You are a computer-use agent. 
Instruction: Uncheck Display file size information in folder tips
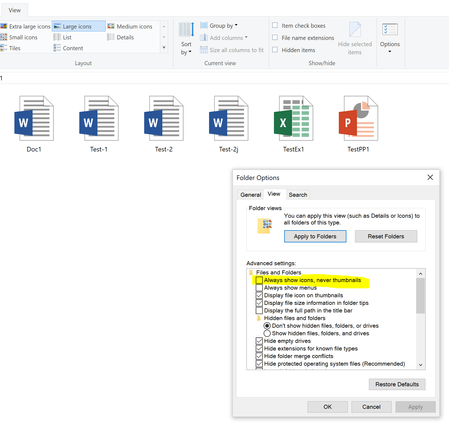click(259, 303)
